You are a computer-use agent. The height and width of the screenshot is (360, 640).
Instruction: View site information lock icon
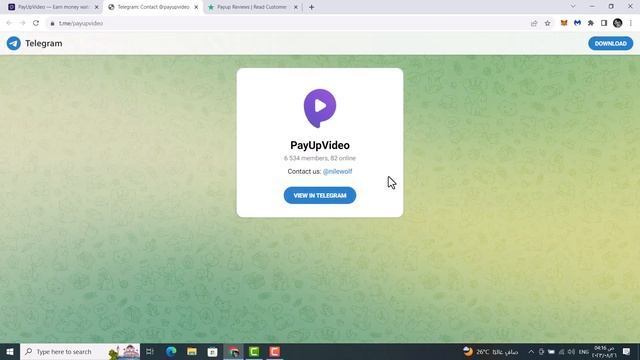pyautogui.click(x=52, y=24)
